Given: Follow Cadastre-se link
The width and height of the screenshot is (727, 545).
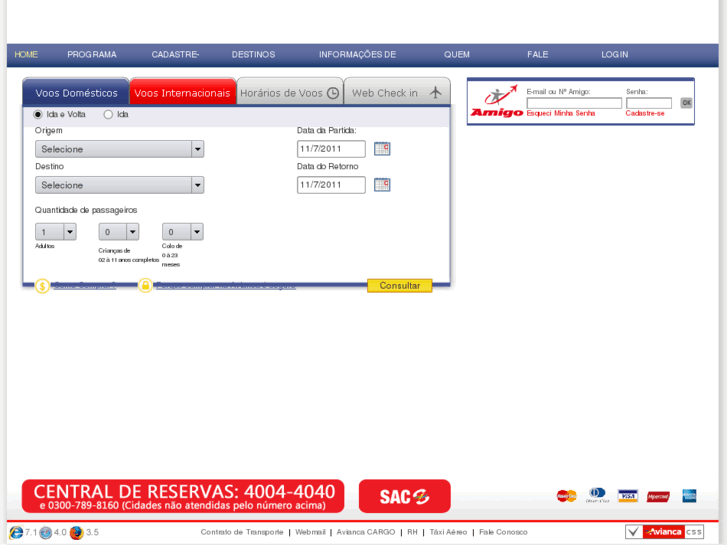Looking at the screenshot, I should coord(645,113).
